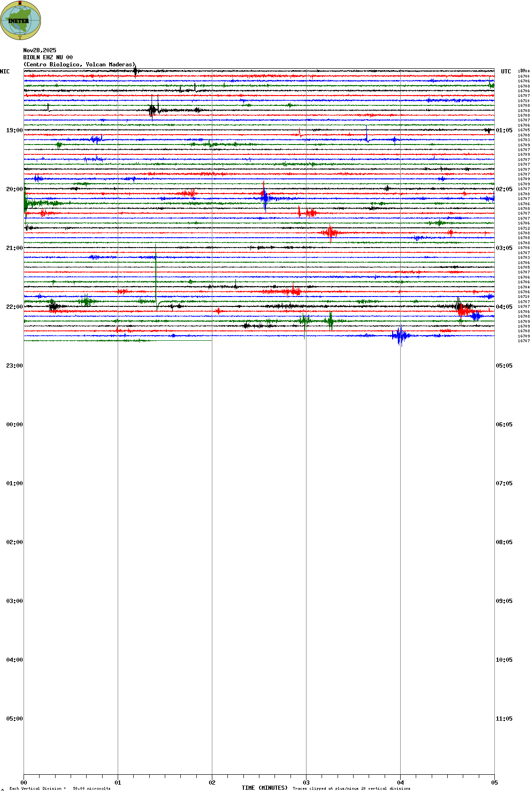The height and width of the screenshot is (795, 532).
Task: Click the 04:05 UTC time marker
Action: pyautogui.click(x=504, y=307)
